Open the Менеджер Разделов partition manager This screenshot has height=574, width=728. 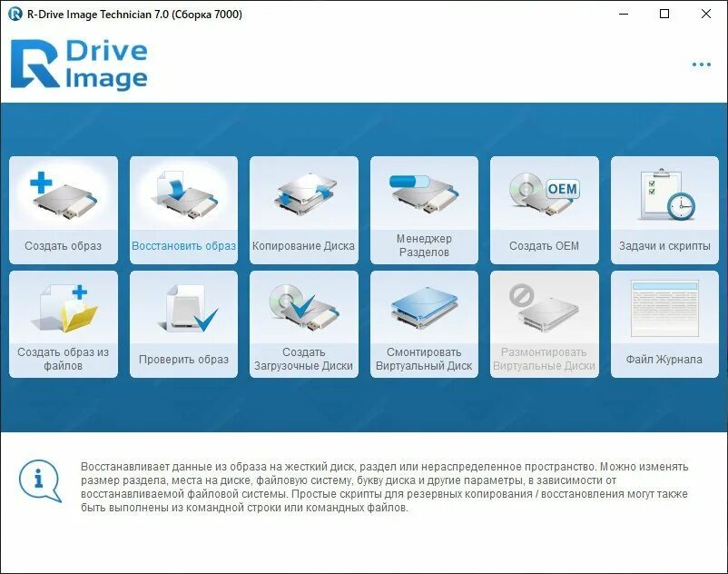coord(426,207)
